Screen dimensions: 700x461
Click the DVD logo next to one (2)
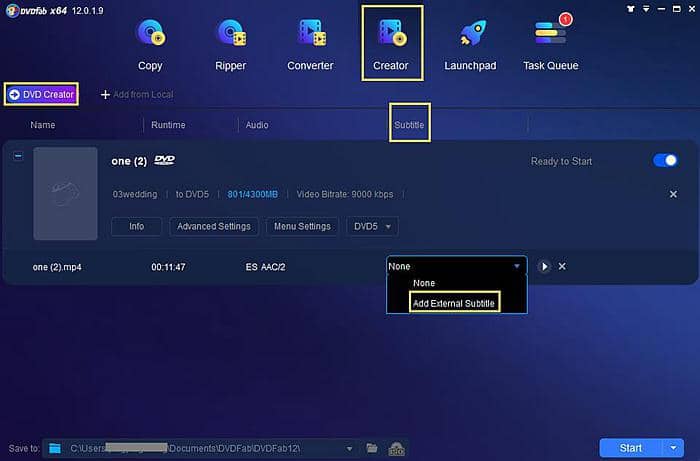click(x=165, y=160)
